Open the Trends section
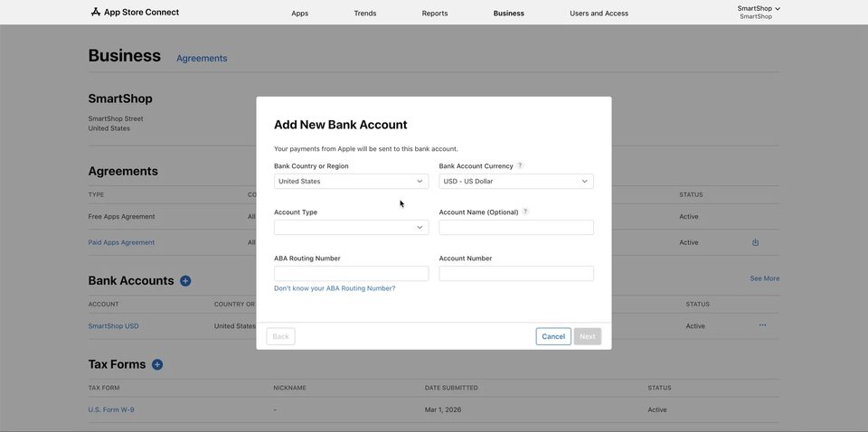This screenshot has height=432, width=868. 364,14
